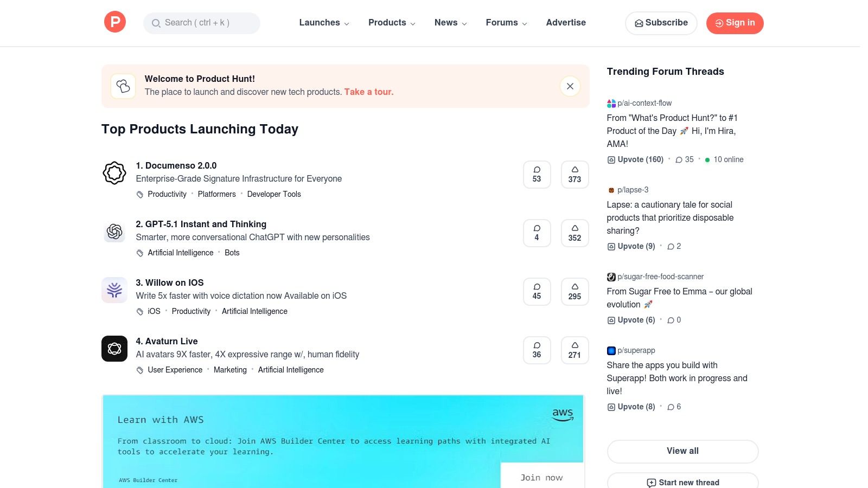Viewport: 868px width, 488px height.
Task: Open comments icon on Lapse thread
Action: (x=671, y=247)
